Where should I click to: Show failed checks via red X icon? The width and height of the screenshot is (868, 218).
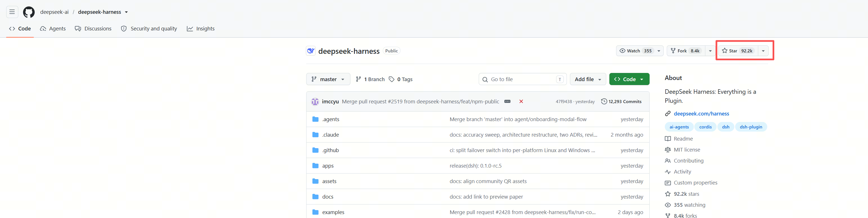(x=521, y=101)
